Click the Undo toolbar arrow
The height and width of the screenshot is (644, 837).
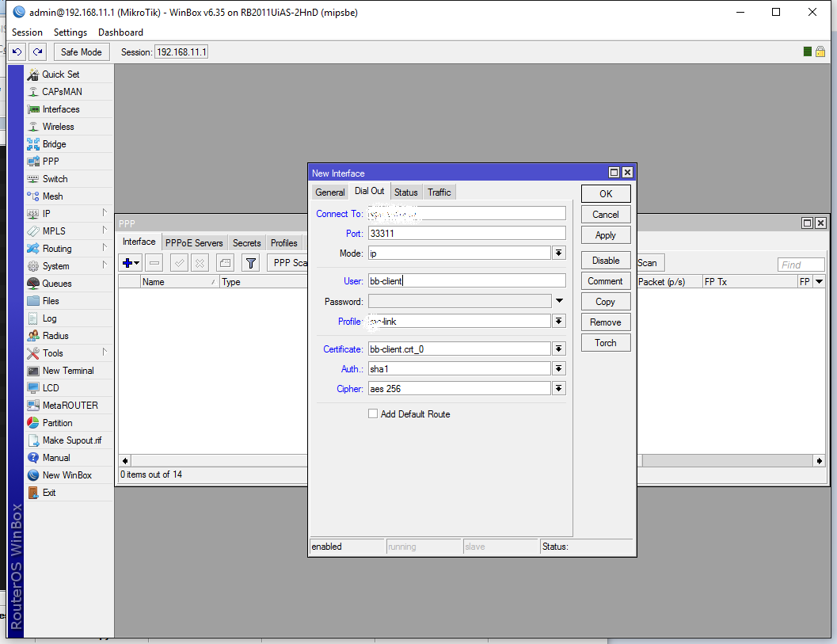tap(17, 51)
